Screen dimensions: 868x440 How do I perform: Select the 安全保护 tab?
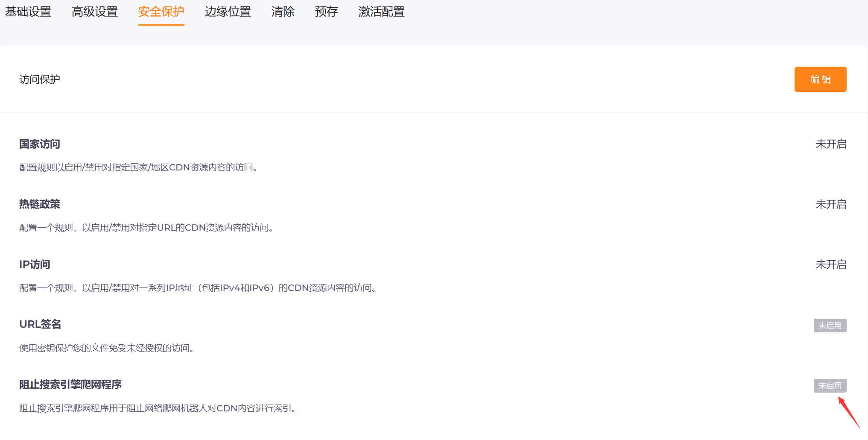coord(161,12)
